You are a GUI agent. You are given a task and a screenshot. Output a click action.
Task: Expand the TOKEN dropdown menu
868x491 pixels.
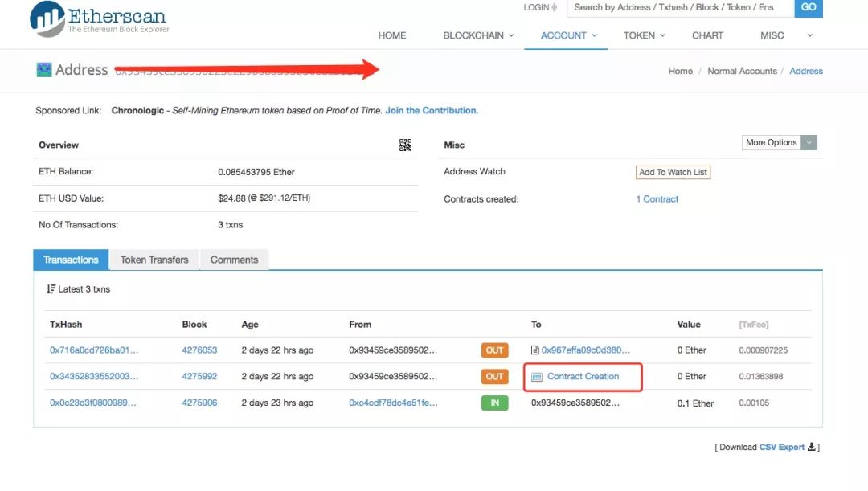(644, 35)
